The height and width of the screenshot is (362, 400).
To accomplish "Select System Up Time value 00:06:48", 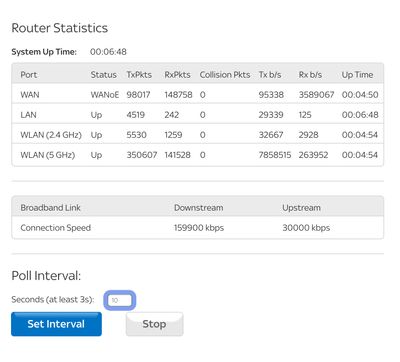I will pos(108,52).
